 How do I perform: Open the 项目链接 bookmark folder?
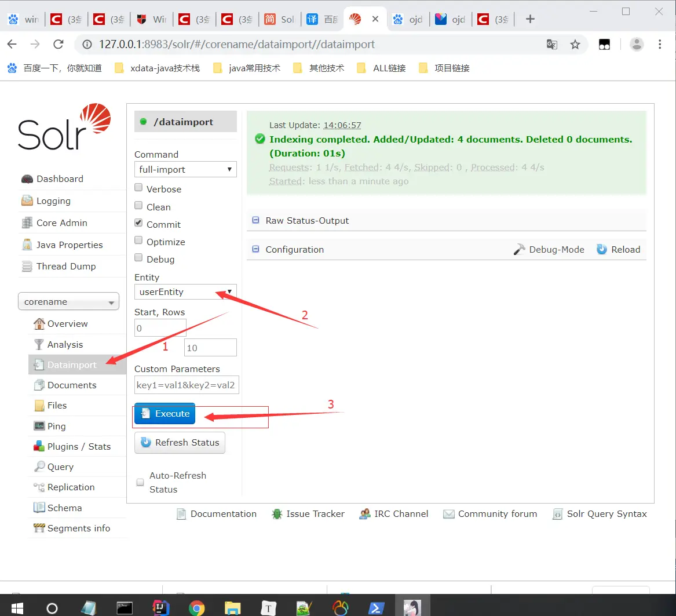444,68
